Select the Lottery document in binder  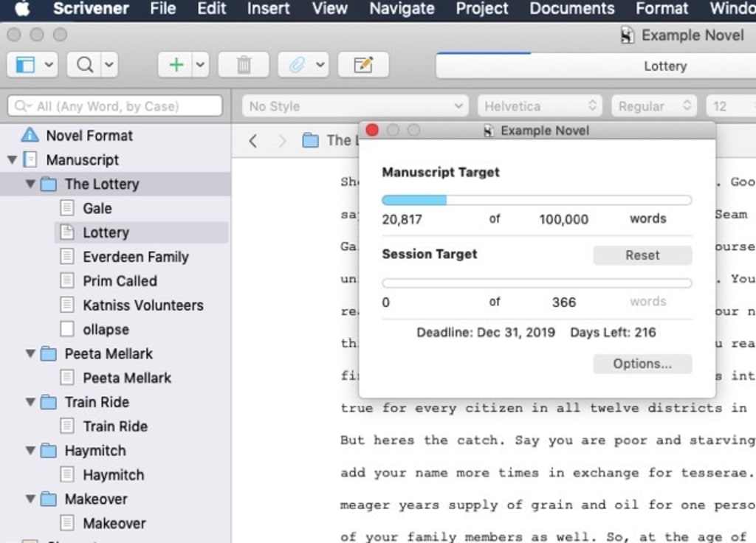[142, 232]
